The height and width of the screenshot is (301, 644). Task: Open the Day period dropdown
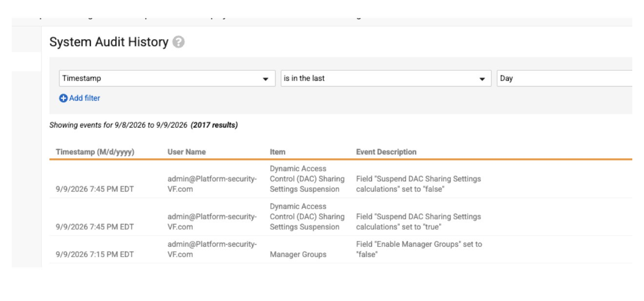pyautogui.click(x=564, y=79)
